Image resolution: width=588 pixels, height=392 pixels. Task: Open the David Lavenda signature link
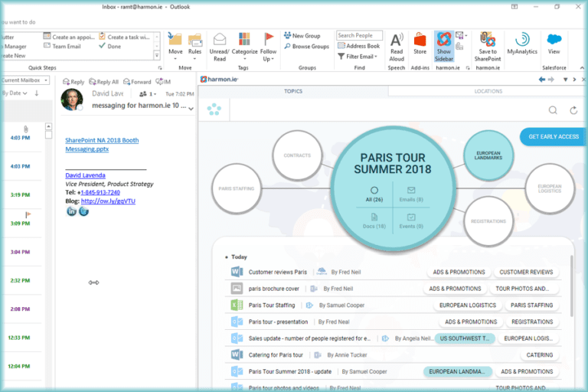(85, 175)
